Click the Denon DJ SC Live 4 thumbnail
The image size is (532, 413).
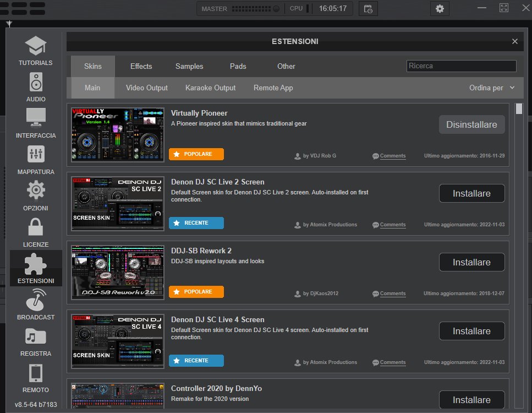118,341
